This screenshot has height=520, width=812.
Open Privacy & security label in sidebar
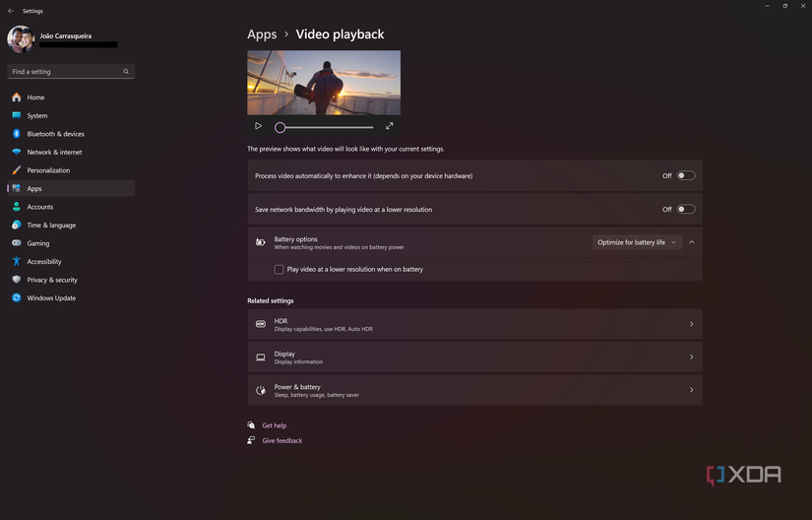pos(52,280)
